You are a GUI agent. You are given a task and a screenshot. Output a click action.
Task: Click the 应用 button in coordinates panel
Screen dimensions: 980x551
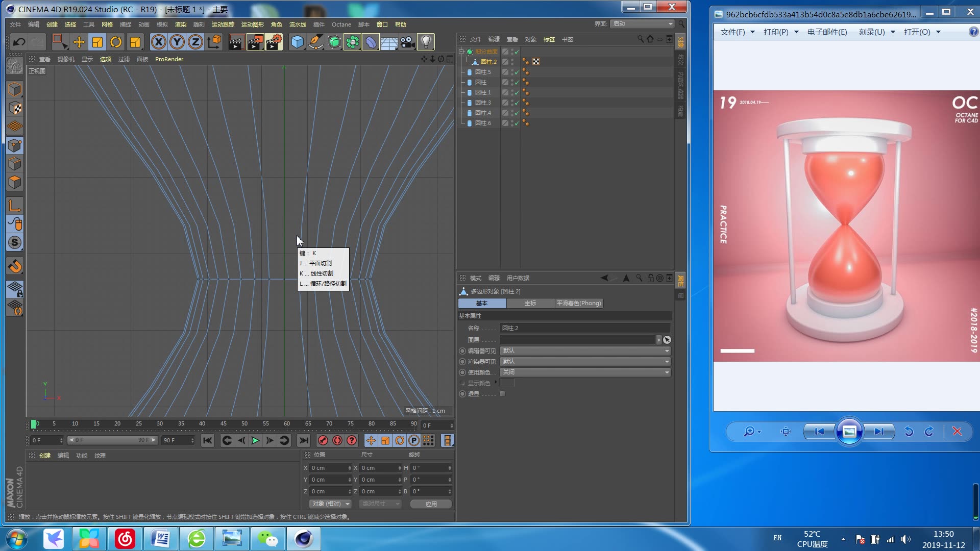431,504
